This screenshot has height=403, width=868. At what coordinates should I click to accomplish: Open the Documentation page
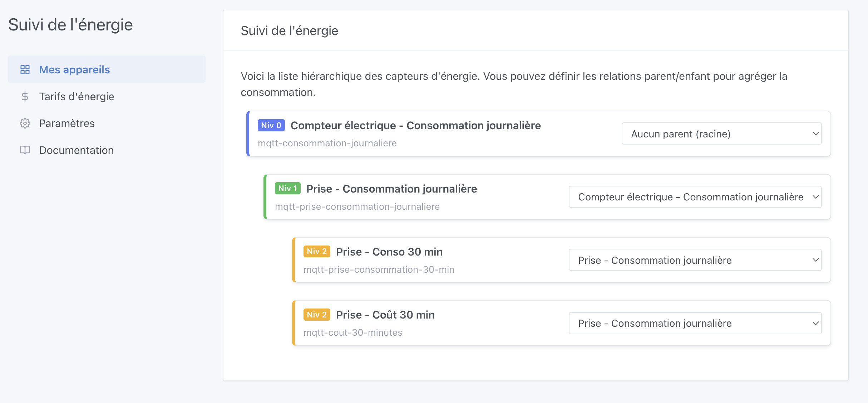[x=76, y=150]
